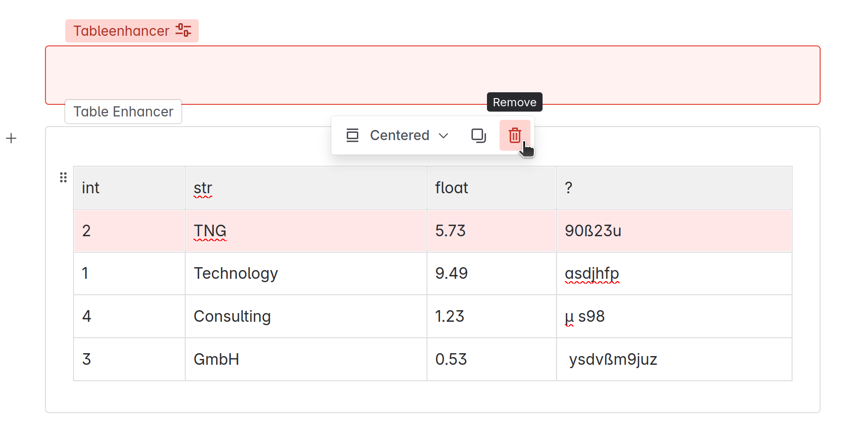Click the Table Enhancer title tag
This screenshot has height=444, width=868.
click(123, 112)
